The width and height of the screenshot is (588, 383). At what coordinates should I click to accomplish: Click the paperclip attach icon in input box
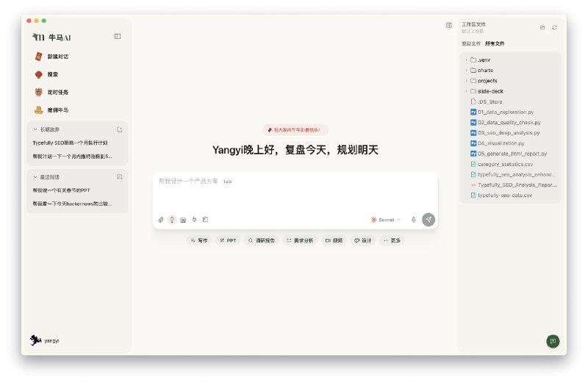[x=160, y=220]
